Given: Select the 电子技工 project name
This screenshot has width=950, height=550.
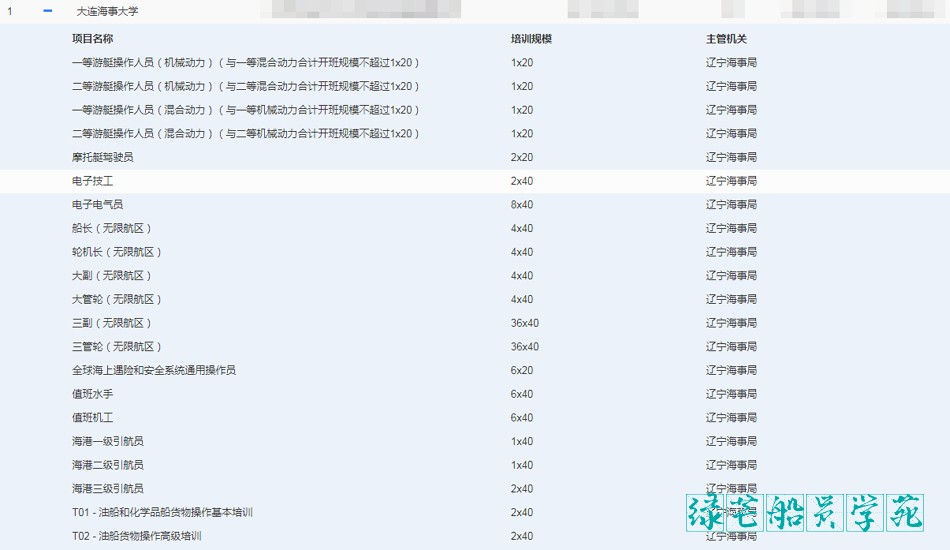Looking at the screenshot, I should pos(93,181).
